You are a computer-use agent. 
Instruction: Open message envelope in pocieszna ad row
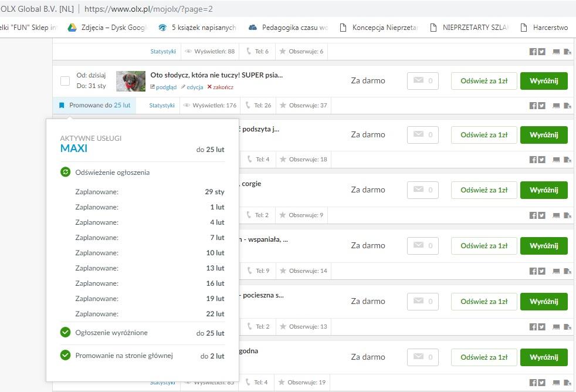[x=423, y=301]
